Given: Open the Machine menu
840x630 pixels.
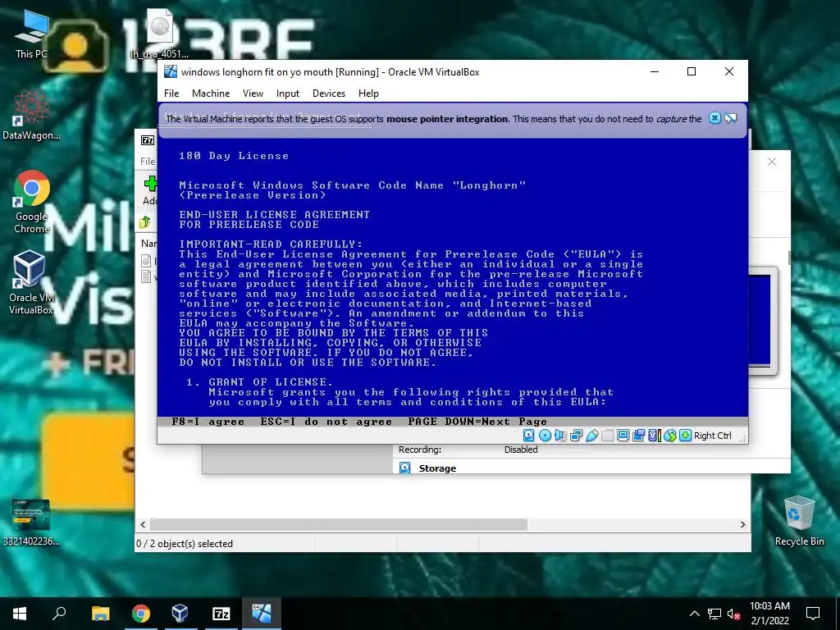Looking at the screenshot, I should (211, 94).
